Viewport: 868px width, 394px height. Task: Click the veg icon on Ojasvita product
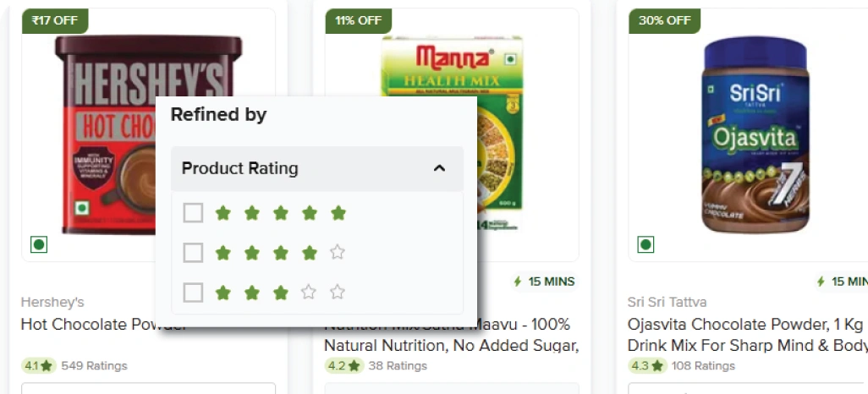[646, 245]
